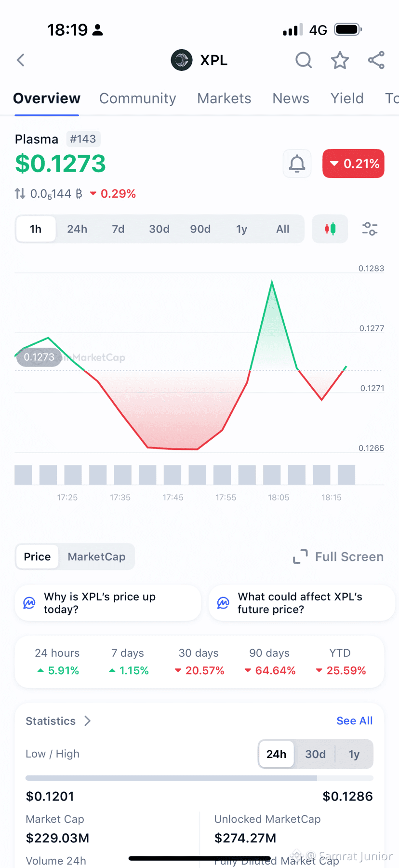
Task: Swap price currency arrows icon
Action: (x=20, y=194)
